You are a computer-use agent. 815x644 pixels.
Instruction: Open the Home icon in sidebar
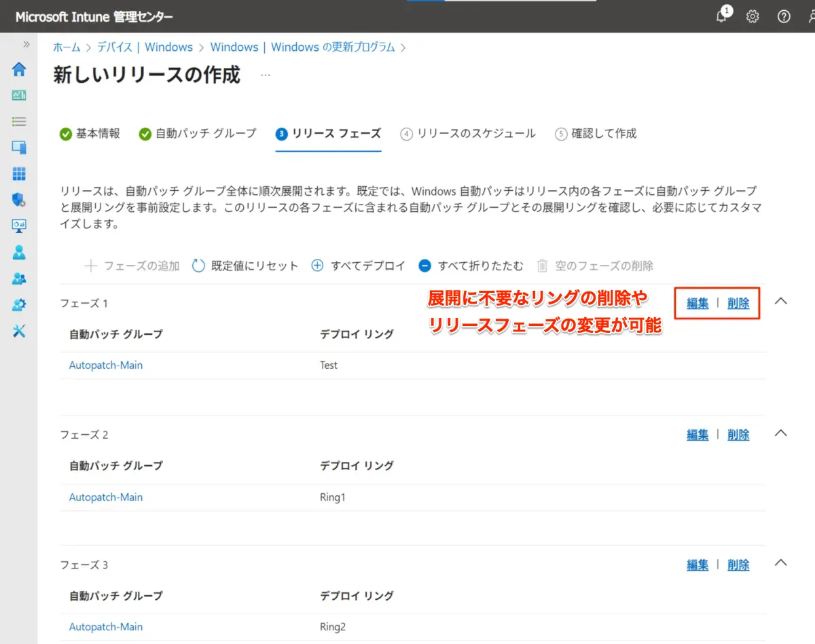(19, 69)
